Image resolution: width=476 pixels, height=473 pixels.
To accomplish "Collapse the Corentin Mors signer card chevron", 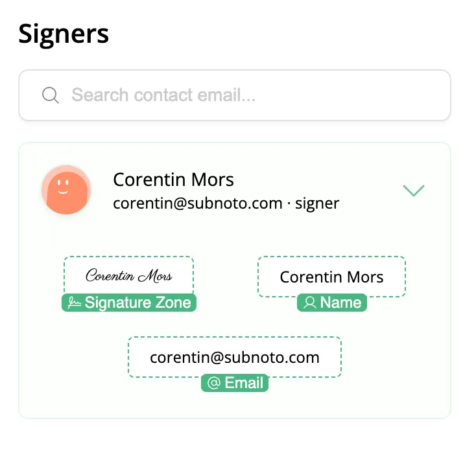I will coord(413,190).
